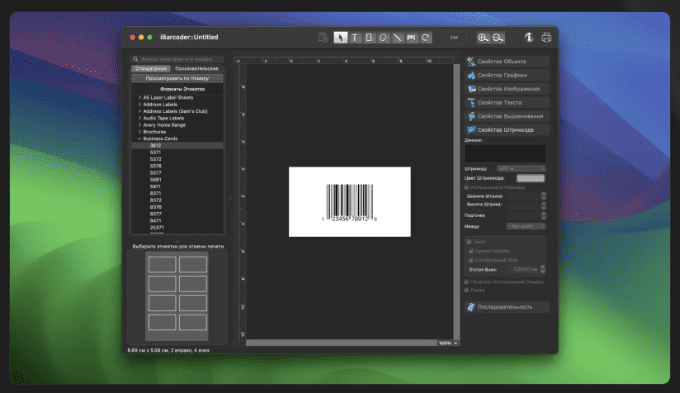This screenshot has height=393, width=680.
Task: Open the Штрихкод type dropdown
Action: pos(521,169)
